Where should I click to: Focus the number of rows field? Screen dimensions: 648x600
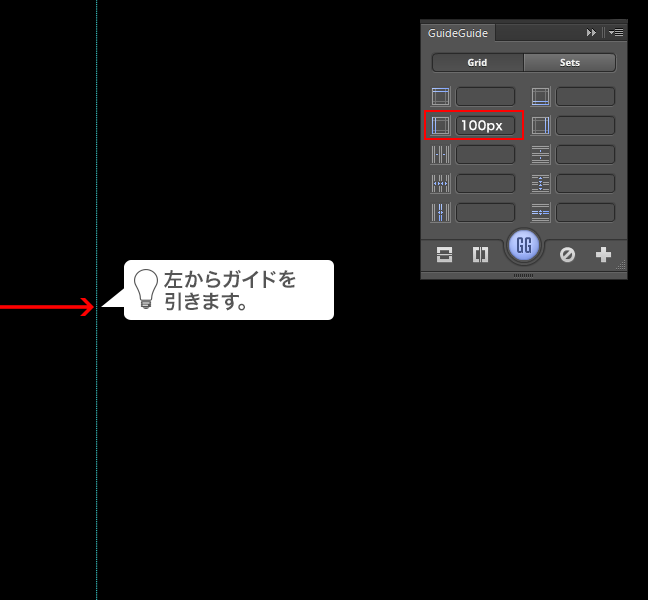[x=585, y=155]
